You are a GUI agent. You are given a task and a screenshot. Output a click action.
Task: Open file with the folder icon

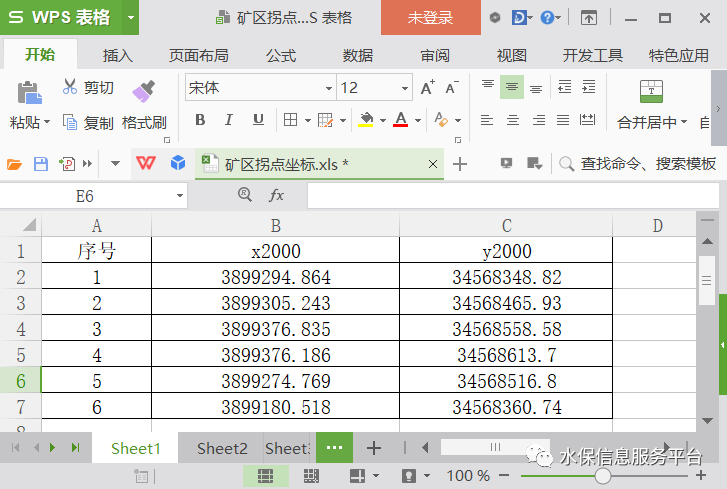(x=14, y=164)
